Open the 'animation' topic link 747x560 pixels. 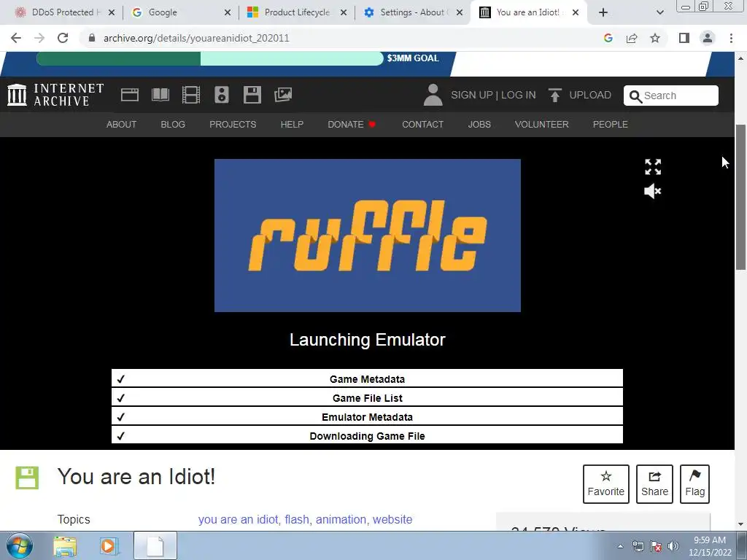[341, 519]
